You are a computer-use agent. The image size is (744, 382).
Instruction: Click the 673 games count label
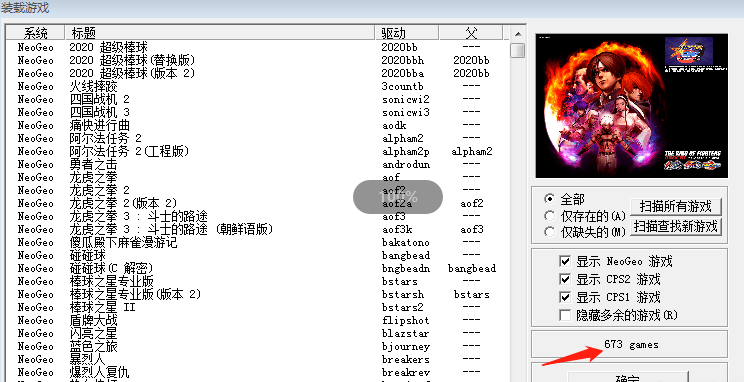coord(631,345)
